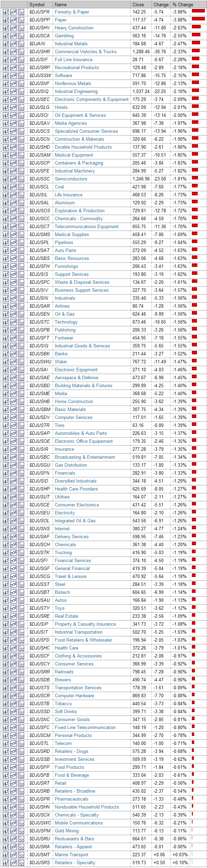Click the Close column header
This screenshot has height=868, width=207.
(x=138, y=4)
